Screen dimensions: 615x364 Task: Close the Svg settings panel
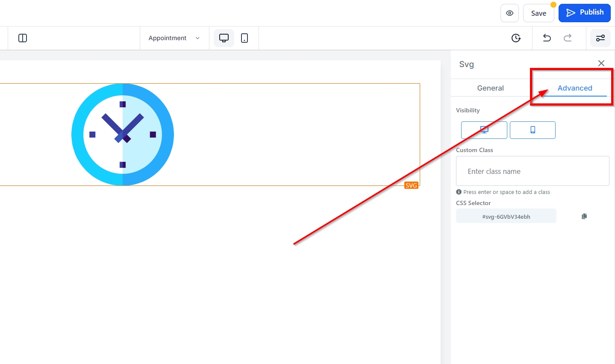(601, 63)
